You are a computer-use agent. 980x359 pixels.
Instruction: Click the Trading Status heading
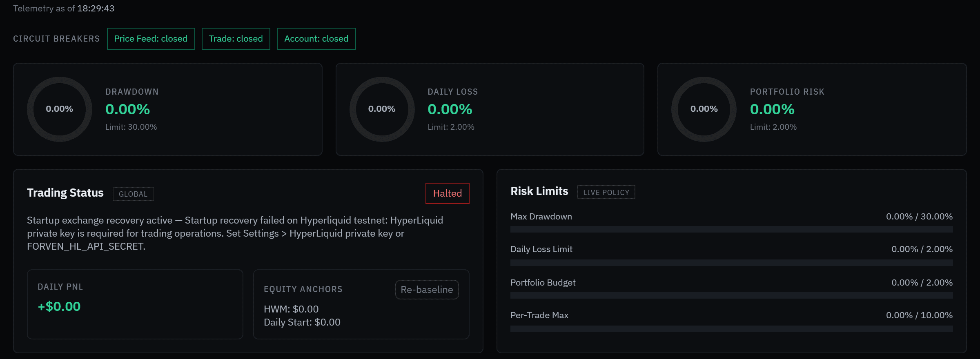click(x=65, y=193)
